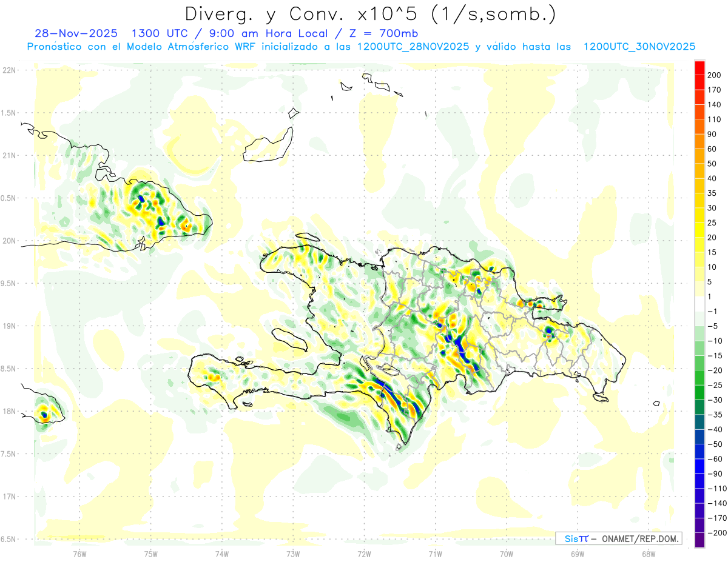Click the '21N' latitude label

9,156
